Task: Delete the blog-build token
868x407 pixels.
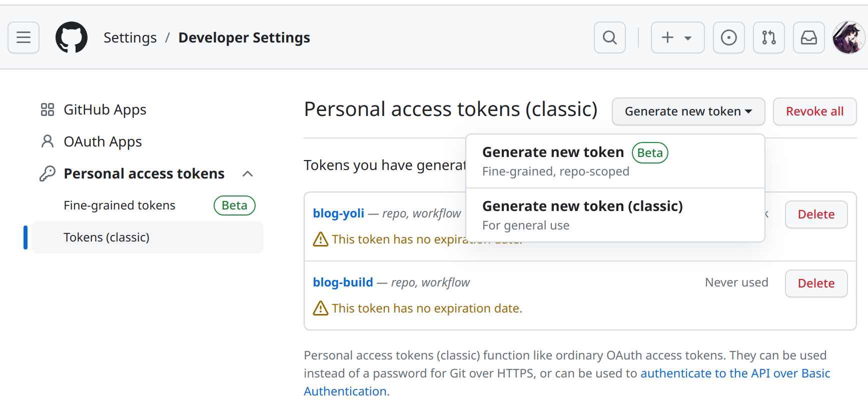Action: (816, 283)
